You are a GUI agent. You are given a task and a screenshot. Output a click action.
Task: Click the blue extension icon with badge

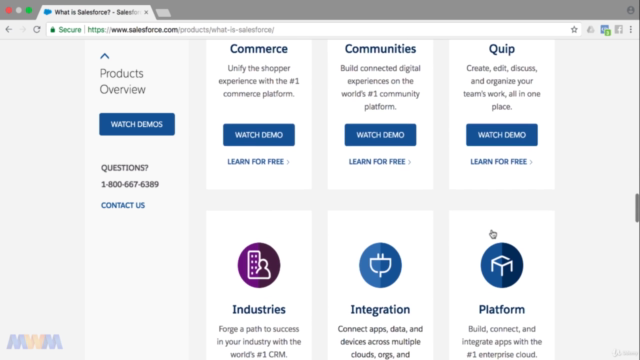pyautogui.click(x=605, y=30)
